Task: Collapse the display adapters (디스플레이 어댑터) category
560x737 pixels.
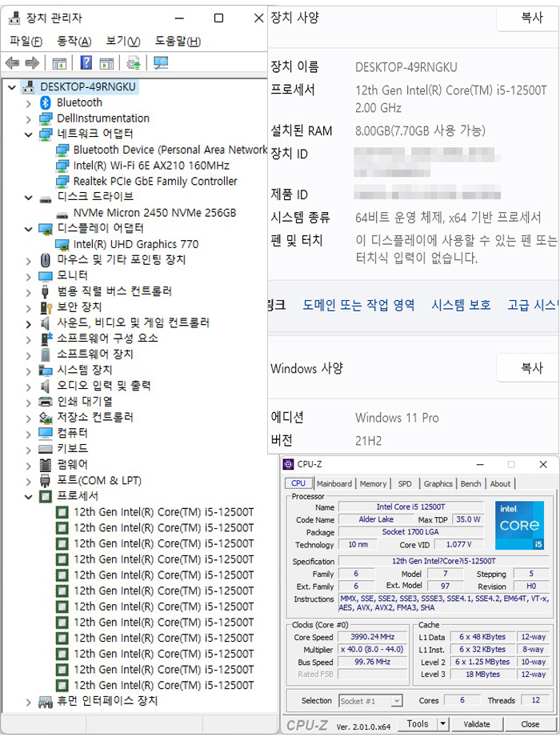Action: click(x=29, y=229)
